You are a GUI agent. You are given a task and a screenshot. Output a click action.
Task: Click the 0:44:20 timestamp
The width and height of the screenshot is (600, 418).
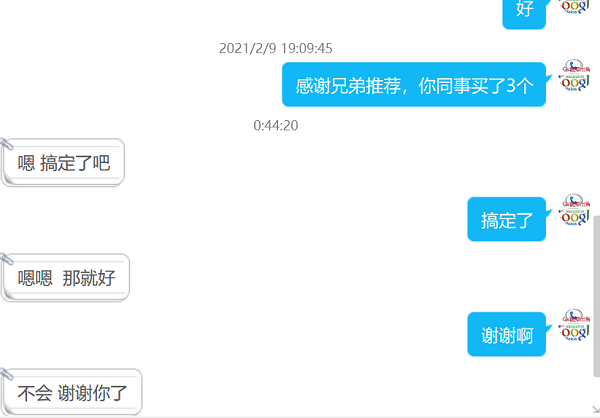276,125
